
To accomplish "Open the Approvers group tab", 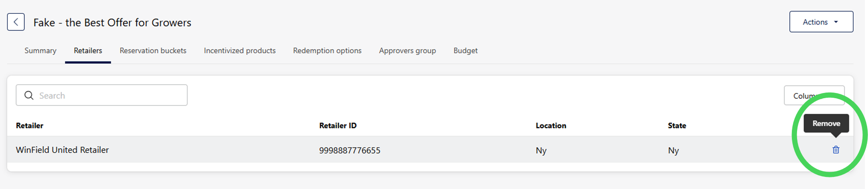I will [407, 51].
